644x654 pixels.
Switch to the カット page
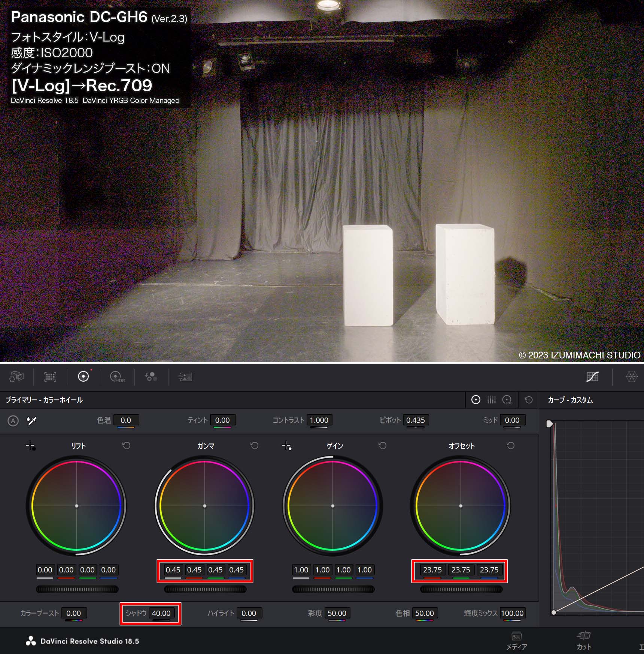coord(583,641)
